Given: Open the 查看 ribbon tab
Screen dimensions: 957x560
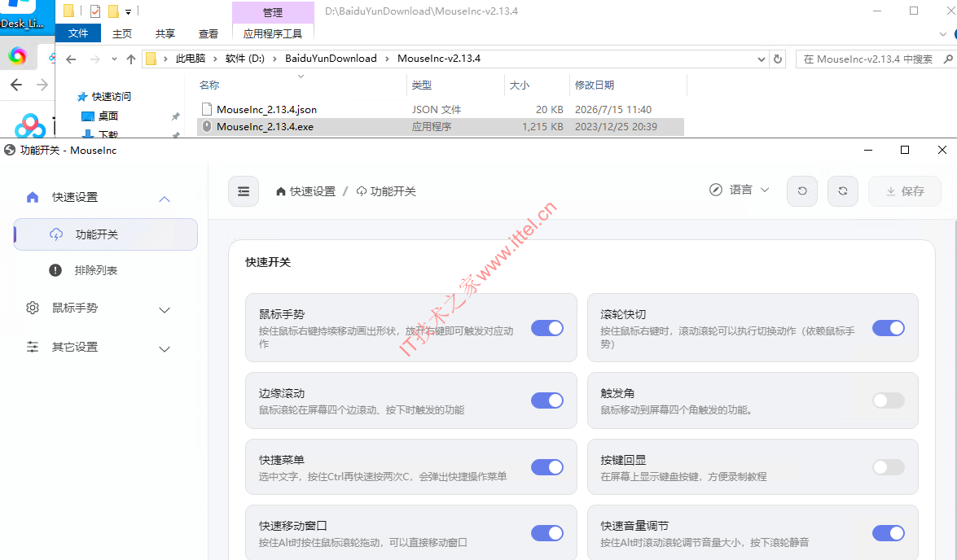Looking at the screenshot, I should (x=209, y=33).
